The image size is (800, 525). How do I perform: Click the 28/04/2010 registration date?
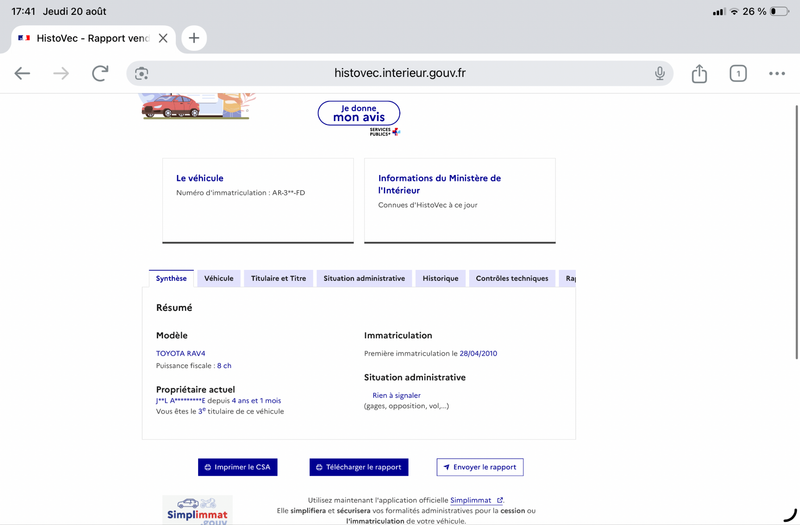478,353
